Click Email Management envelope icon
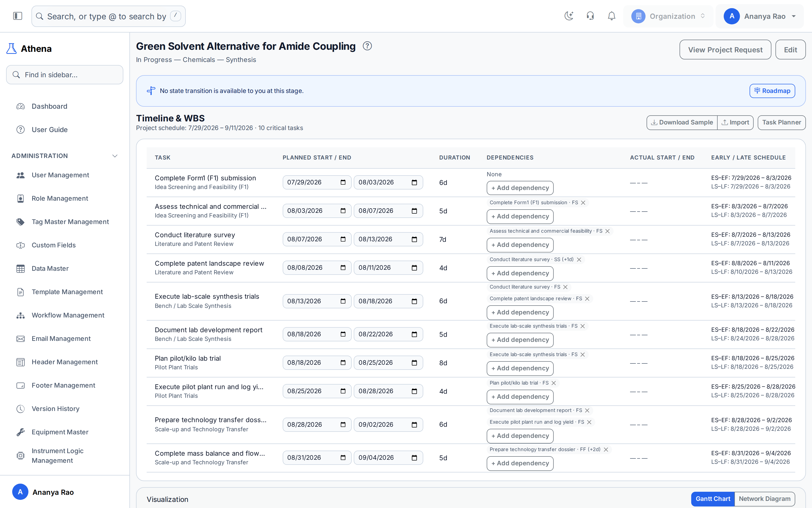This screenshot has height=508, width=812. point(21,339)
